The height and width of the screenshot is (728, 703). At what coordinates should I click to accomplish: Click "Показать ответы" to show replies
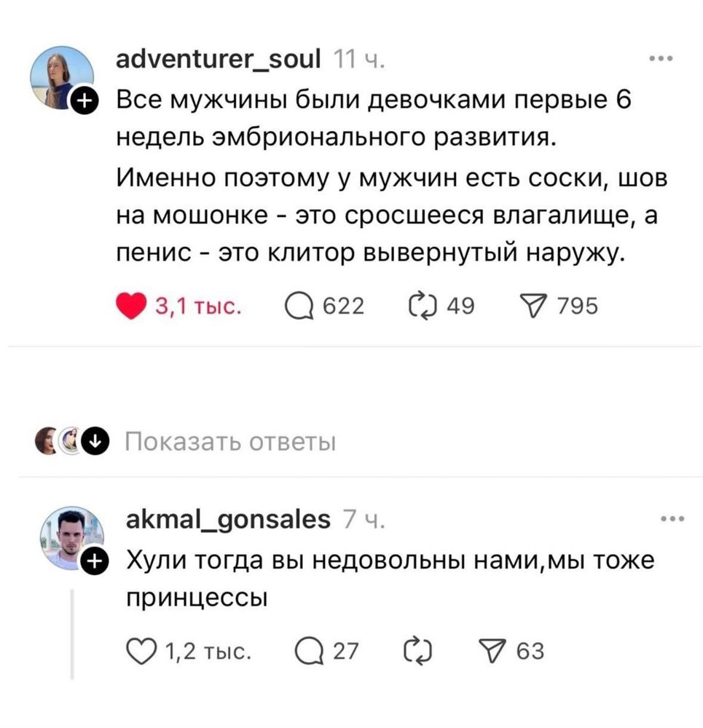pyautogui.click(x=230, y=442)
